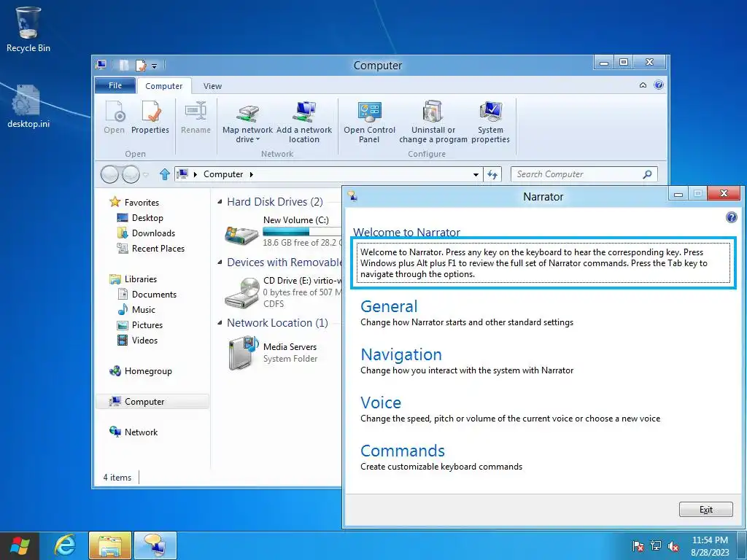Click Add a network location icon
The height and width of the screenshot is (560, 747).
(304, 122)
